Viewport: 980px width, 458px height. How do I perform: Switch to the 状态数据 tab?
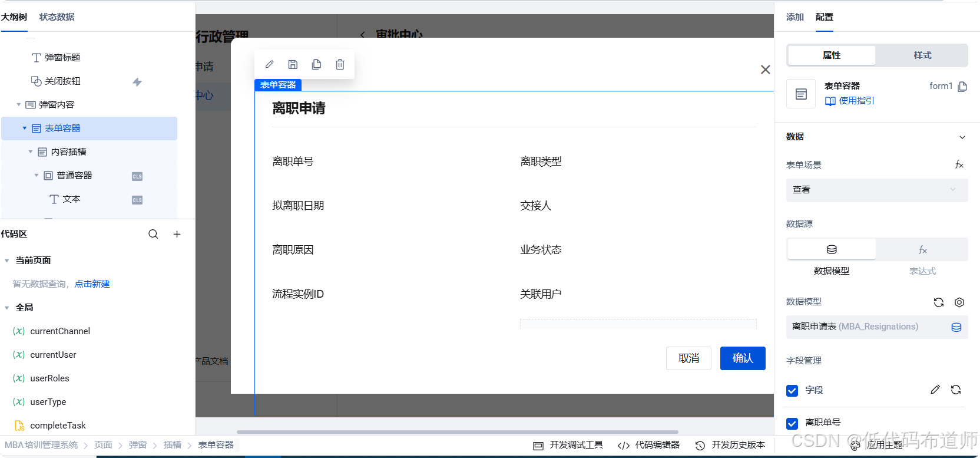point(57,17)
